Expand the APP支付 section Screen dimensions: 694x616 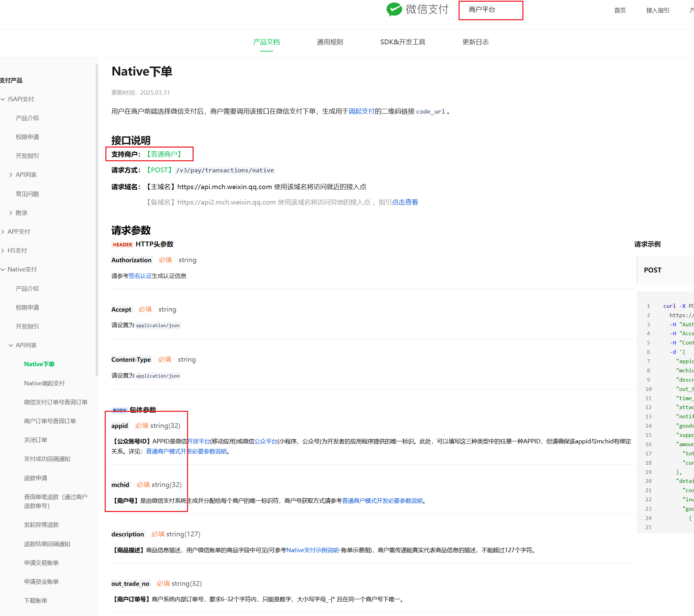point(3,232)
